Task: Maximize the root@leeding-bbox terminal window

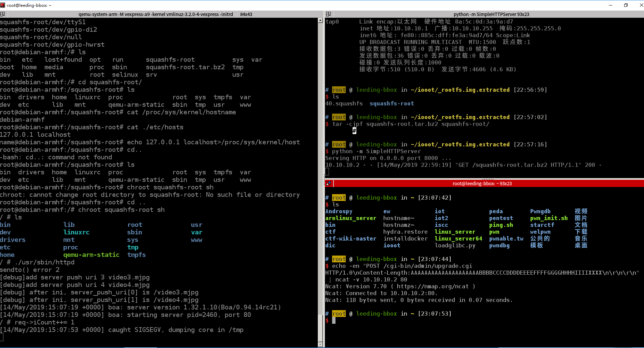Action: pos(626,5)
